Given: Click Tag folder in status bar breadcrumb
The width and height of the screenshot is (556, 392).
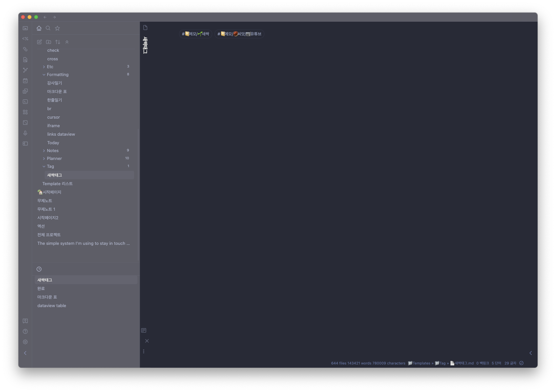Looking at the screenshot, I should (x=440, y=363).
